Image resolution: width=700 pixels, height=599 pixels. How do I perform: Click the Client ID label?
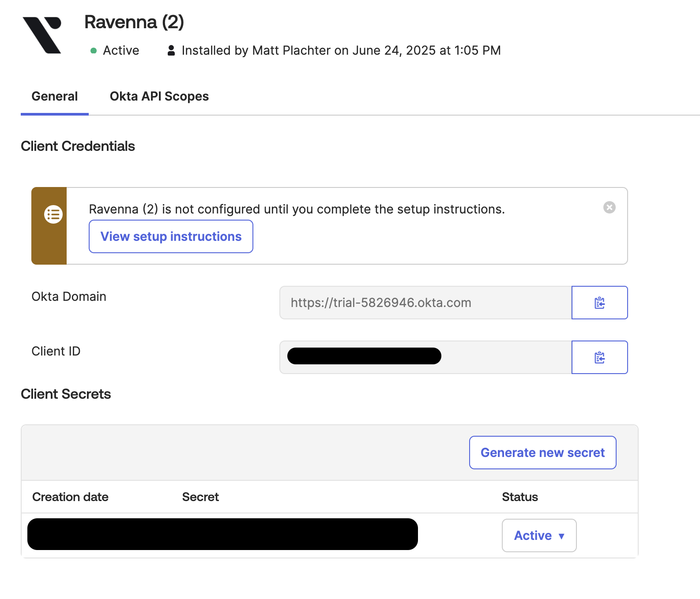(x=56, y=351)
